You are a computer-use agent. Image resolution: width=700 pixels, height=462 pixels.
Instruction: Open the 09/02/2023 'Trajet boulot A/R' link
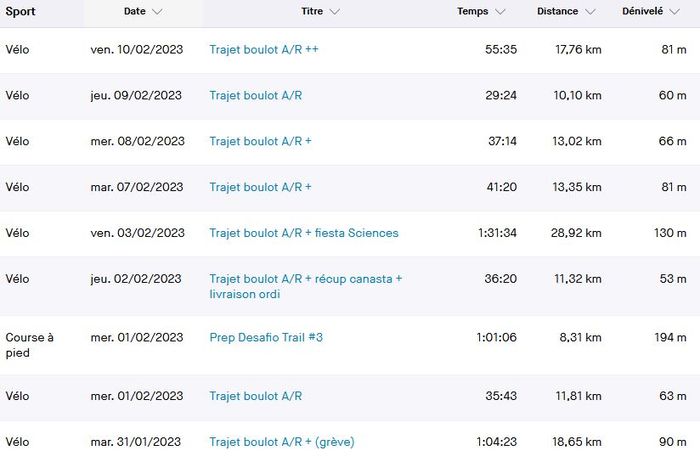tap(255, 96)
